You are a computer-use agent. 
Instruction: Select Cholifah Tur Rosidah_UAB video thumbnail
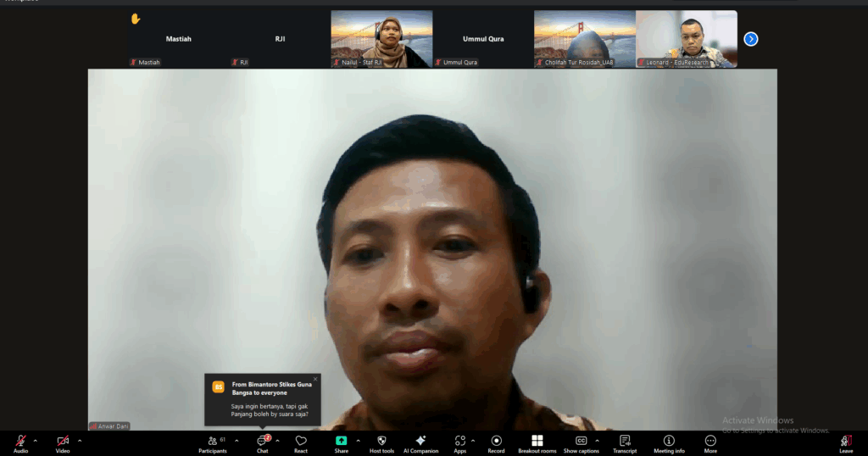tap(585, 39)
